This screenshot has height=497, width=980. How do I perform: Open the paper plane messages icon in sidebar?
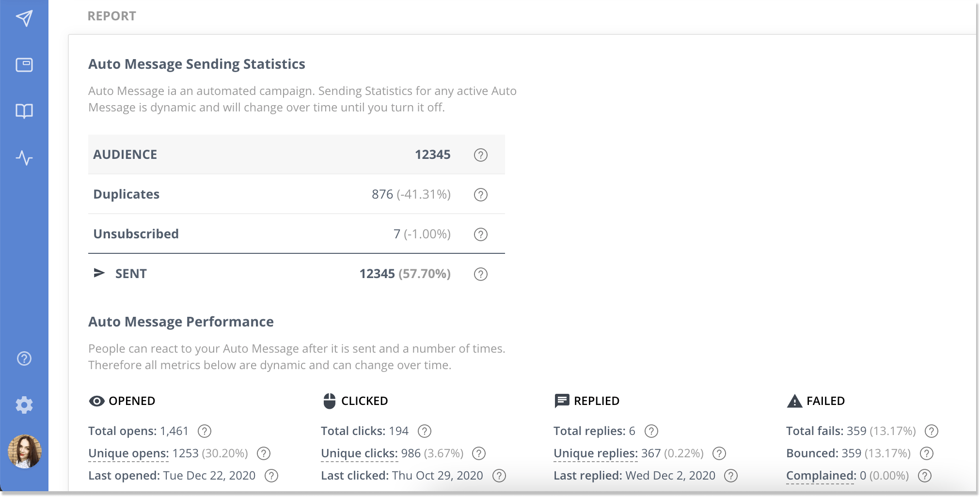point(24,18)
